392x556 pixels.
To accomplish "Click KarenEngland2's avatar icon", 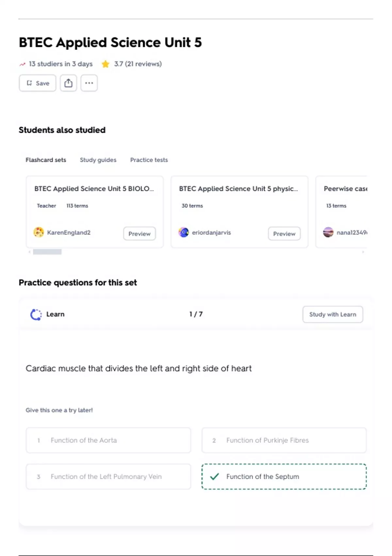I will point(39,233).
